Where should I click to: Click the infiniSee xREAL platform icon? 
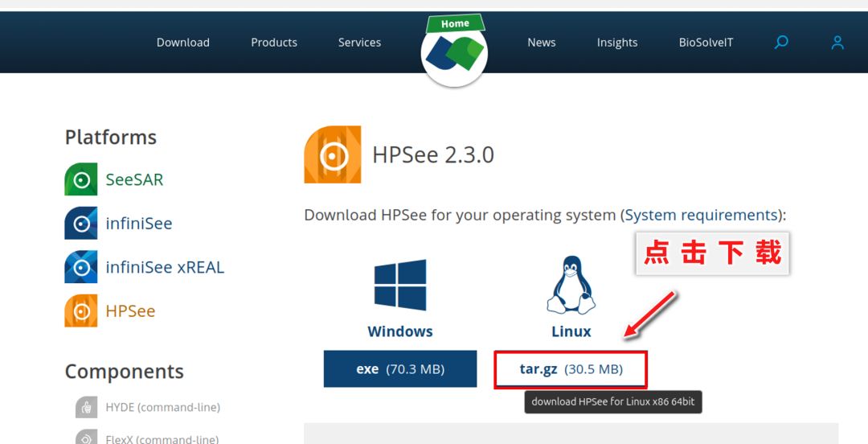(x=81, y=266)
